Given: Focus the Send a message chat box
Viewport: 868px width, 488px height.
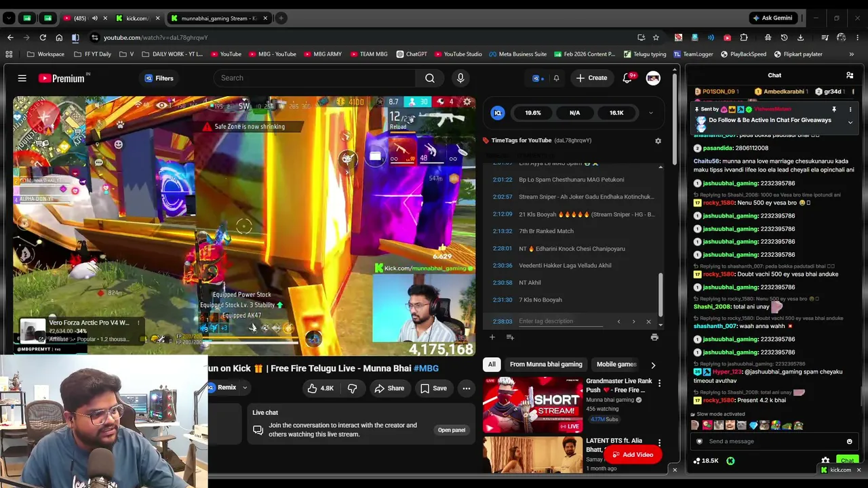Looking at the screenshot, I should click(x=773, y=441).
